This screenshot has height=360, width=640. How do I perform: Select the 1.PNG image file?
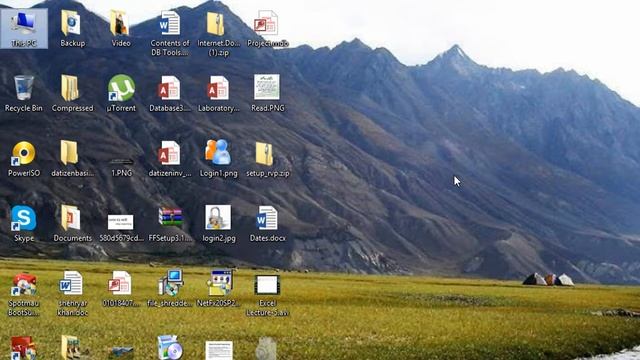(x=121, y=167)
